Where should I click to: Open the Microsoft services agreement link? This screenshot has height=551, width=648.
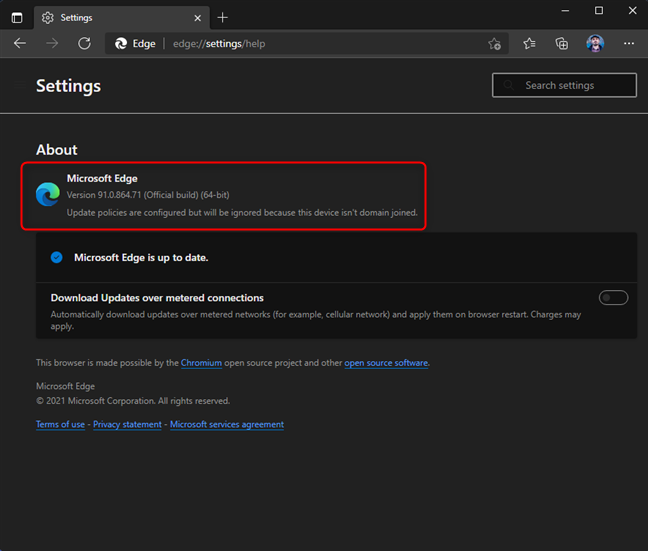point(227,424)
